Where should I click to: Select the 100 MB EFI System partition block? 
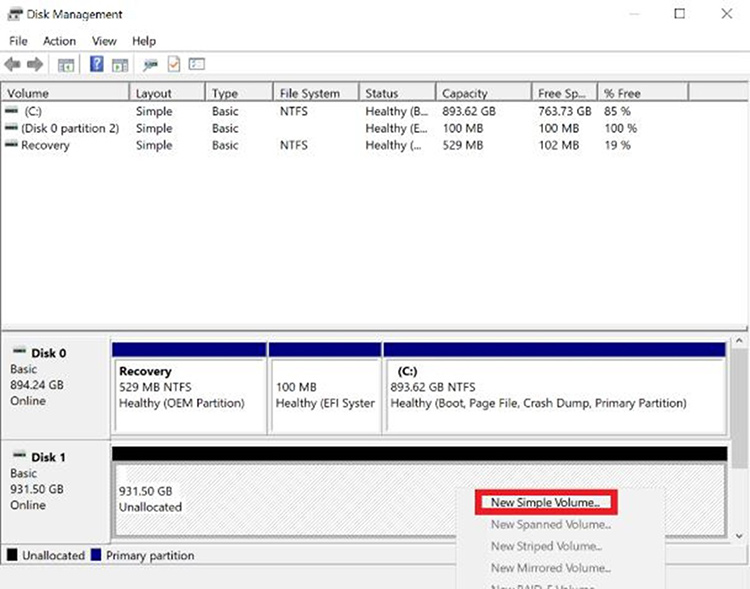click(325, 388)
